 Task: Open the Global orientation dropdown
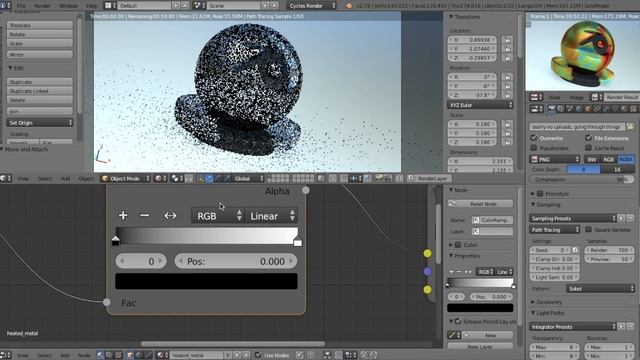click(247, 178)
